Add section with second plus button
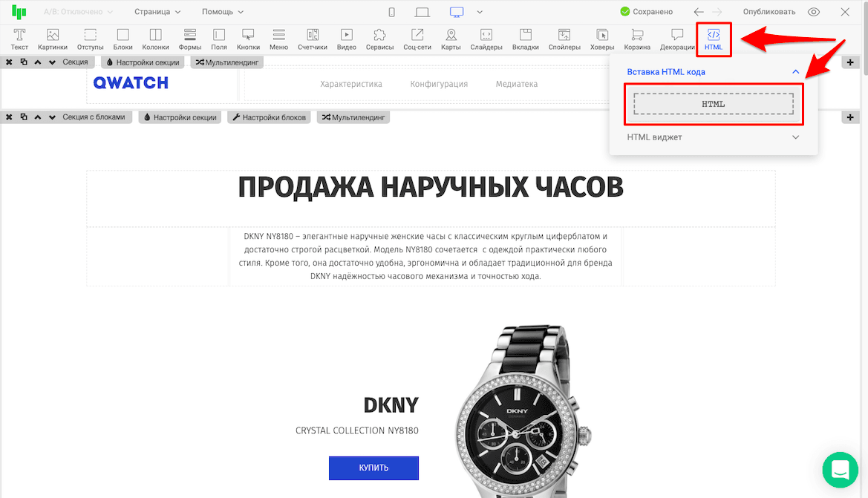Screen dimensions: 868x498 tap(850, 117)
